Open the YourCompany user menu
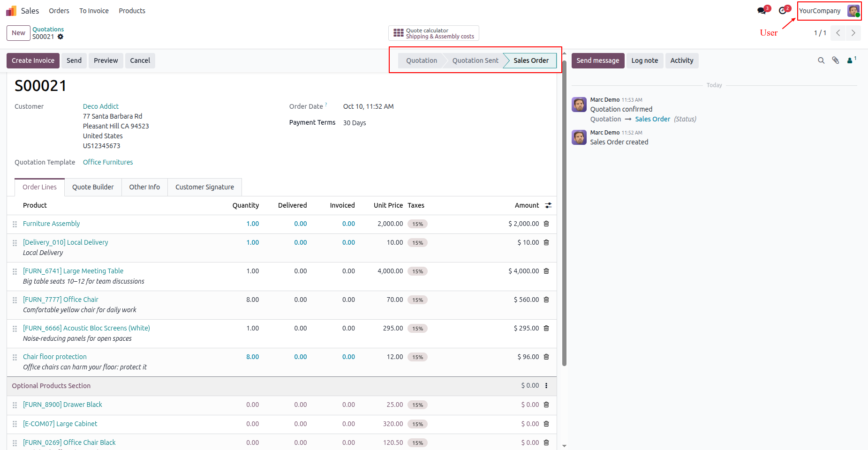 [x=829, y=11]
